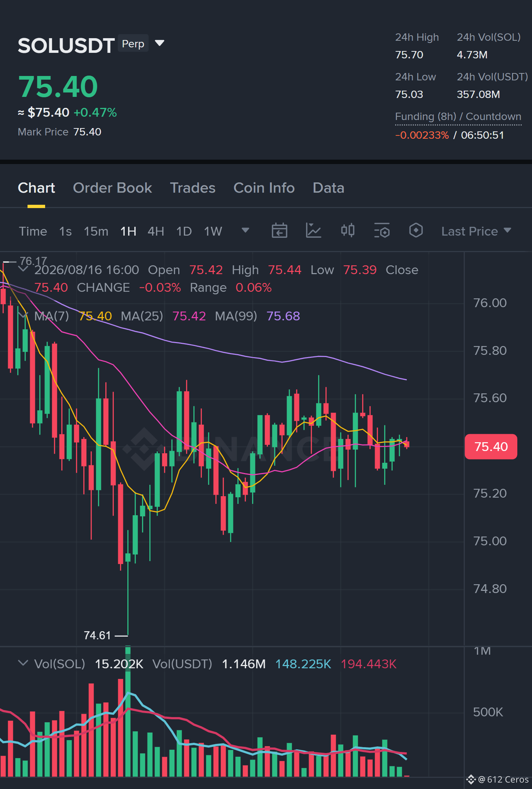Image resolution: width=532 pixels, height=789 pixels.
Task: Switch to the Order Book tab
Action: pyautogui.click(x=112, y=188)
